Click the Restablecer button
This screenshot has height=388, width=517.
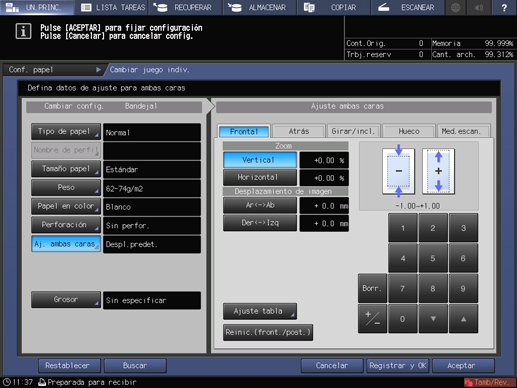(69, 366)
